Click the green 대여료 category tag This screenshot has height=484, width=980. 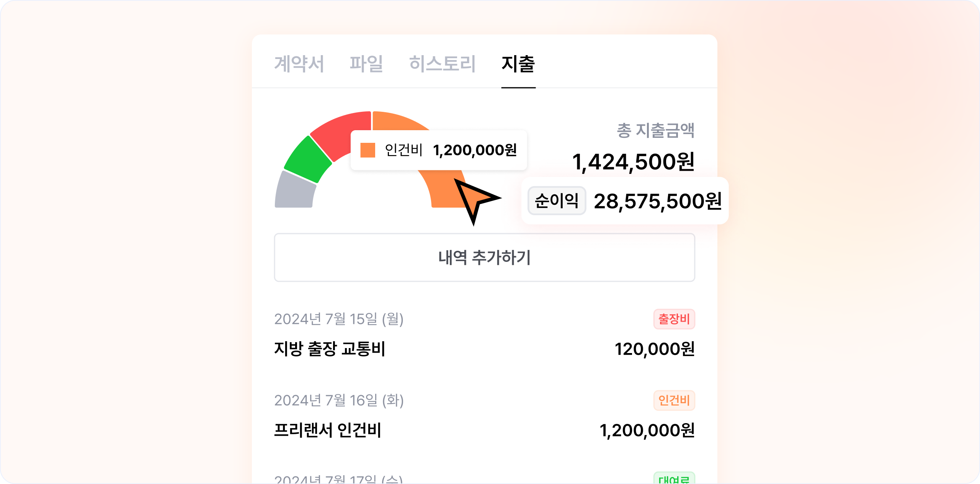coord(674,479)
